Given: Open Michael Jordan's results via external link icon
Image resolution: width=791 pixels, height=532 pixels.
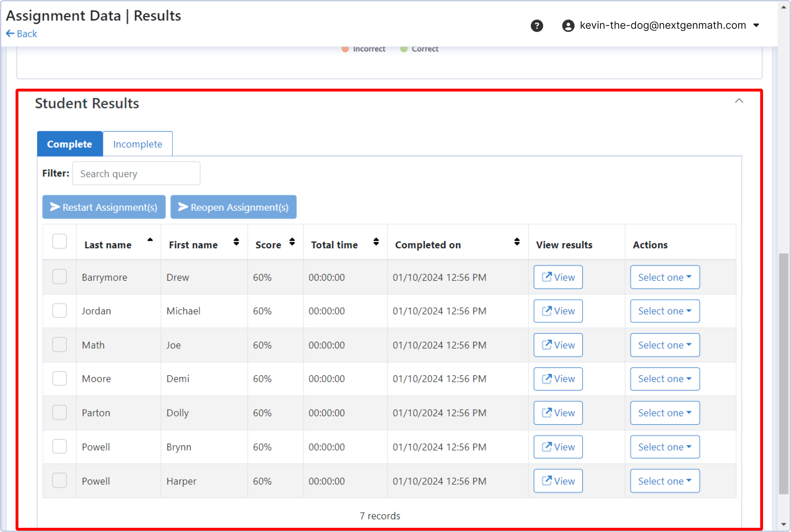Looking at the screenshot, I should 547,311.
